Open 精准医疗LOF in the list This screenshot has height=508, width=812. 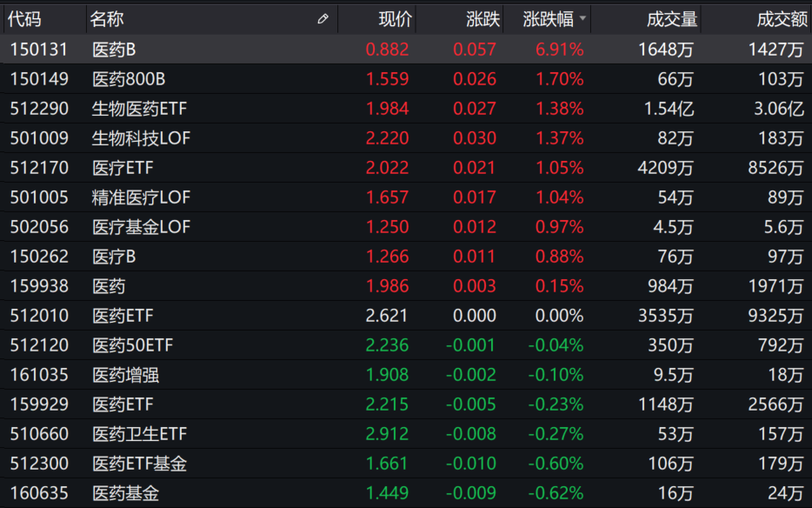141,197
